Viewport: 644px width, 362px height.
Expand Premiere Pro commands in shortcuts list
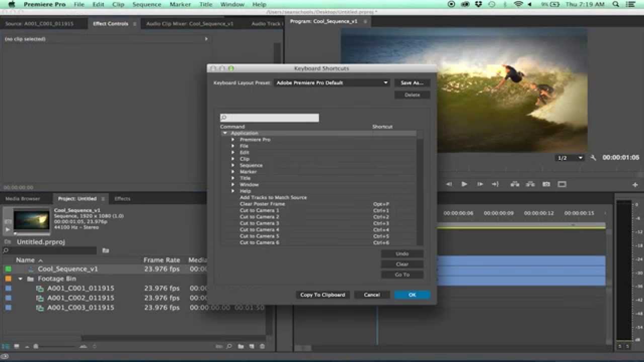click(x=233, y=139)
